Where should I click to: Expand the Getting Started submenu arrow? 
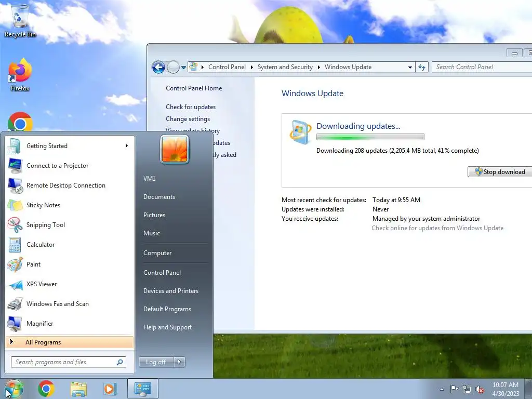127,146
